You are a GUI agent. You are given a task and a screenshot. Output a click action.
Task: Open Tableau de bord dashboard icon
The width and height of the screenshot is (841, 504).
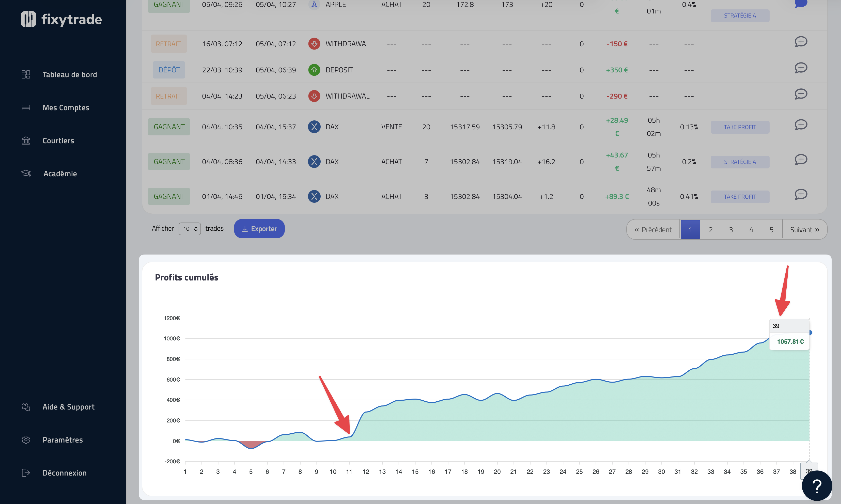point(26,74)
